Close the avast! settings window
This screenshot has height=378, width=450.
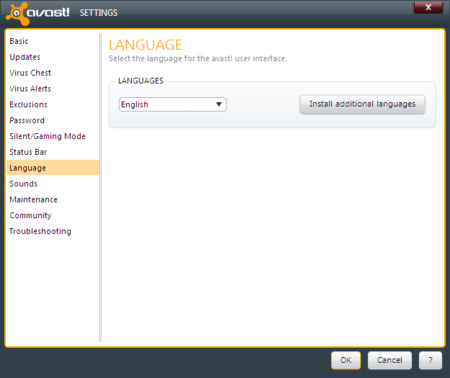428,7
